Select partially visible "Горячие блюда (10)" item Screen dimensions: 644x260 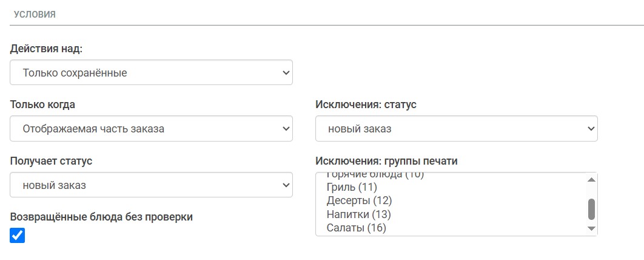[x=375, y=176]
